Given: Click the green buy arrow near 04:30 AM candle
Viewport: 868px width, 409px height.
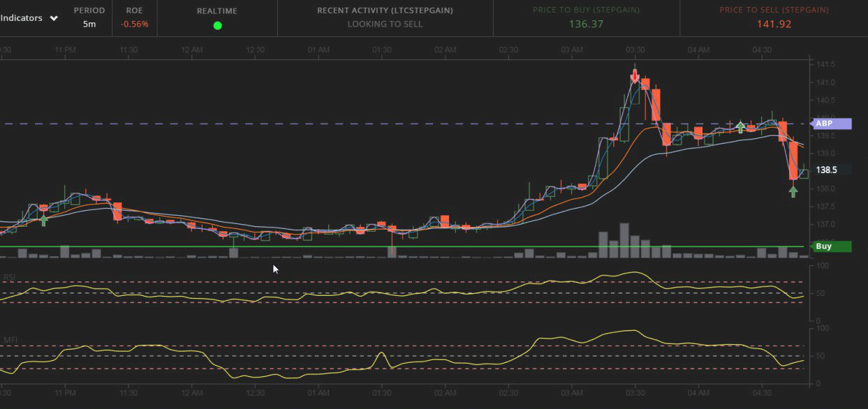Looking at the screenshot, I should coord(740,126).
